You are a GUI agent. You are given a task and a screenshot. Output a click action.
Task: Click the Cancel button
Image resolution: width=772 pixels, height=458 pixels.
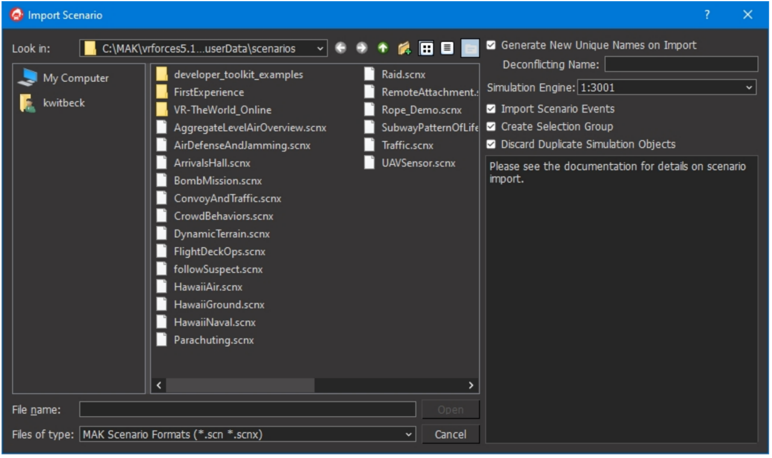(x=450, y=434)
